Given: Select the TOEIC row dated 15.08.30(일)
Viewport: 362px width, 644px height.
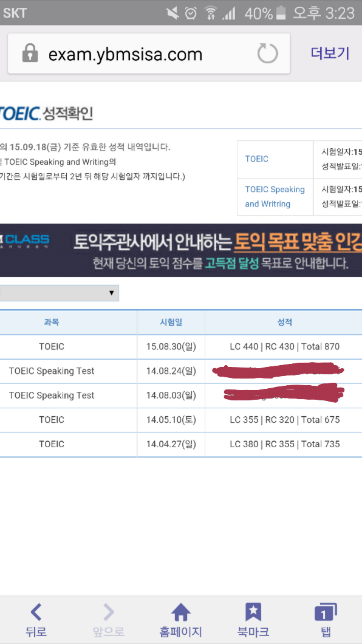Looking at the screenshot, I should 181,347.
